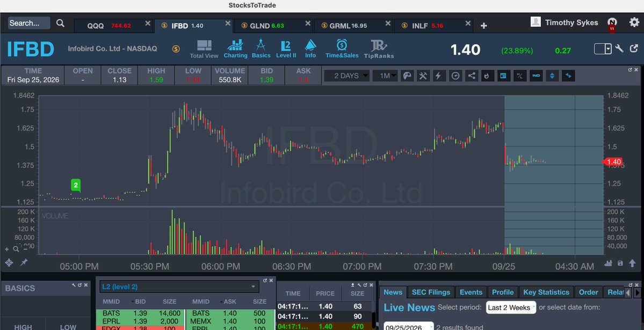Open the Profile tab
This screenshot has width=644, height=330.
(503, 292)
